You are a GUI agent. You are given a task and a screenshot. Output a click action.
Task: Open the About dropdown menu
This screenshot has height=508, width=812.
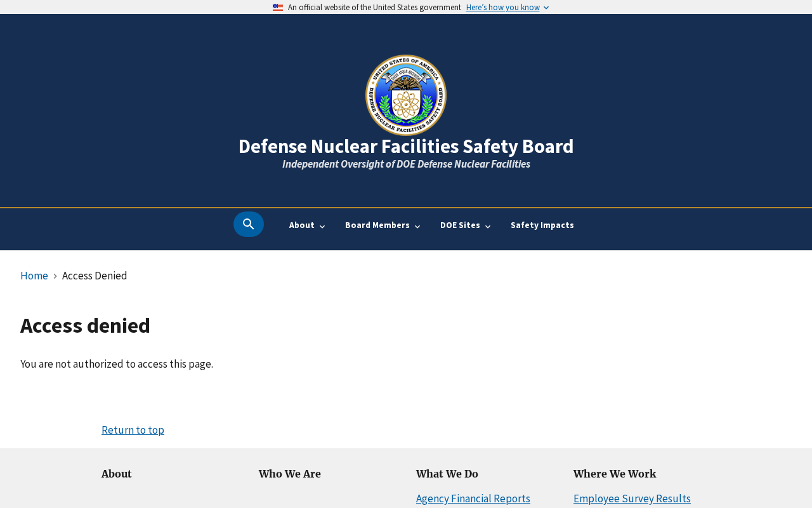[x=302, y=225]
